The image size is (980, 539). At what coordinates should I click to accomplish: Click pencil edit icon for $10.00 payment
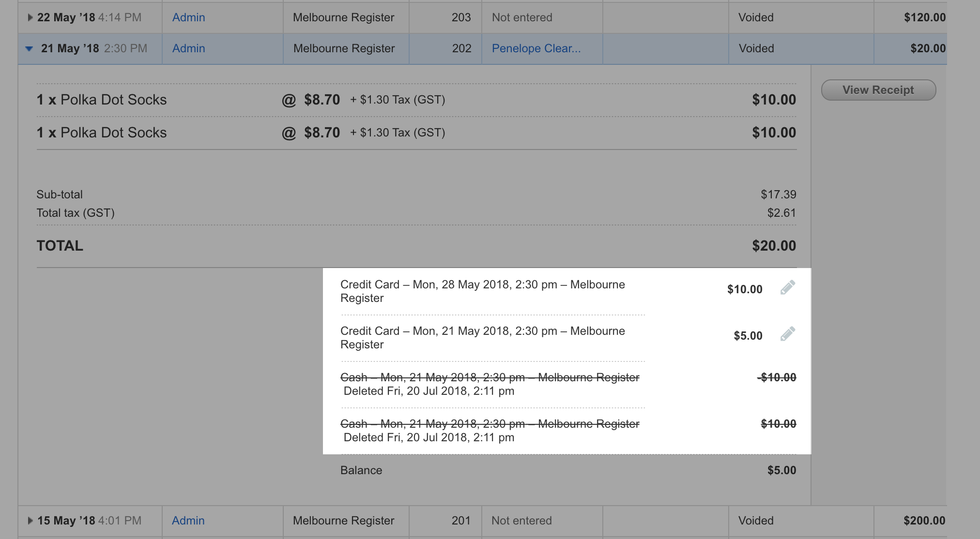click(x=787, y=288)
